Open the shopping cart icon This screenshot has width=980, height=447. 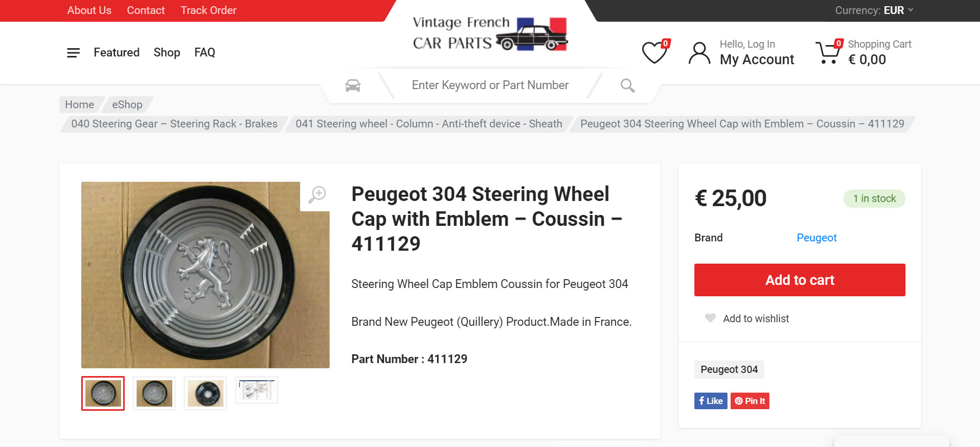pos(828,52)
